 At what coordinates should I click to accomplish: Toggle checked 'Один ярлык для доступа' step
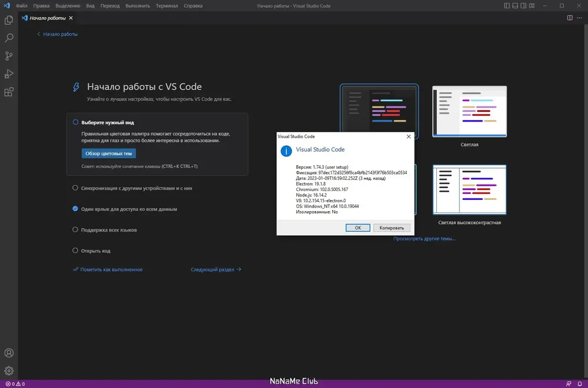[x=75, y=209]
